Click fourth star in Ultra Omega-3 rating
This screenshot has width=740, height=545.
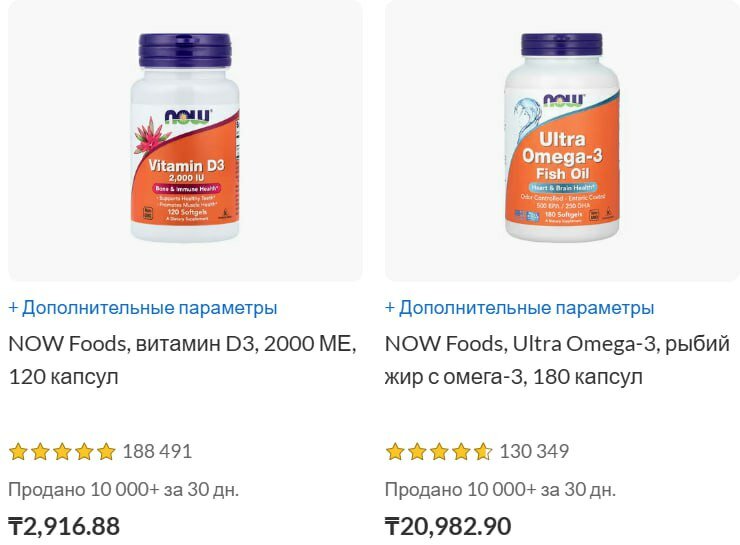click(x=461, y=452)
